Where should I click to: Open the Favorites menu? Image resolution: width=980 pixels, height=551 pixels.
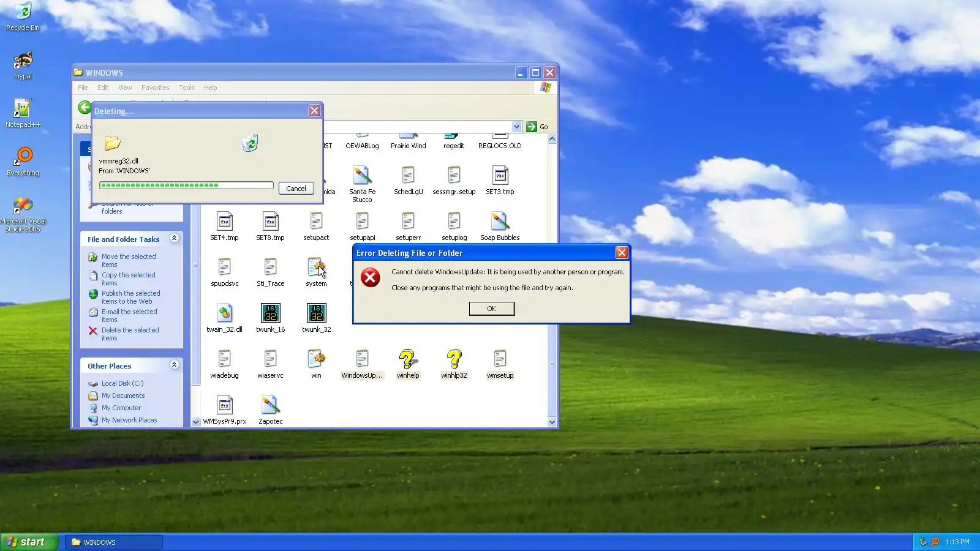(155, 88)
